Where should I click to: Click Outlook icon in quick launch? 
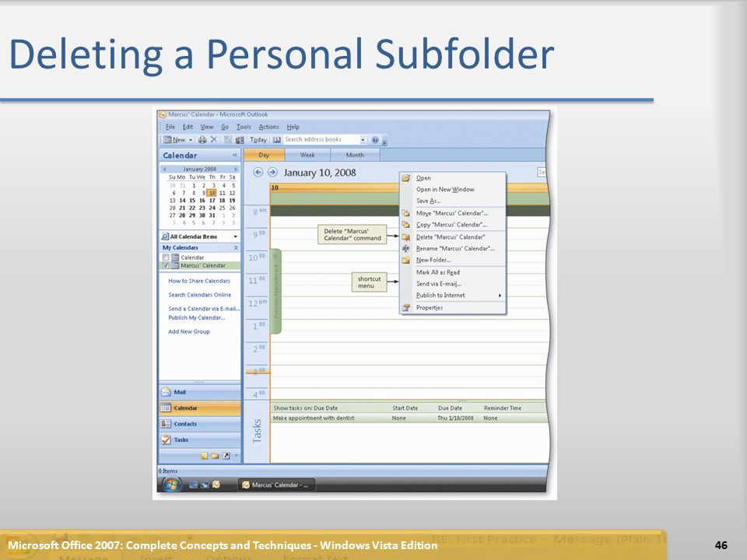point(216,485)
